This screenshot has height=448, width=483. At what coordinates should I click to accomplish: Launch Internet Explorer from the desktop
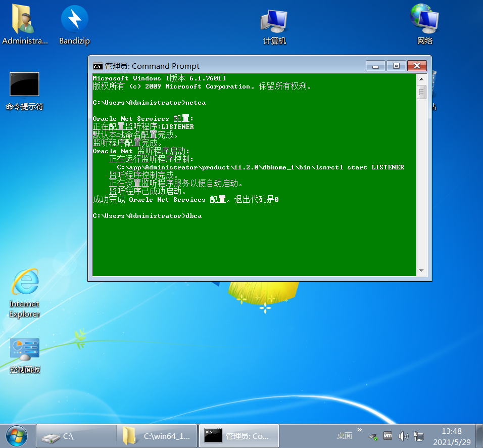pyautogui.click(x=24, y=283)
